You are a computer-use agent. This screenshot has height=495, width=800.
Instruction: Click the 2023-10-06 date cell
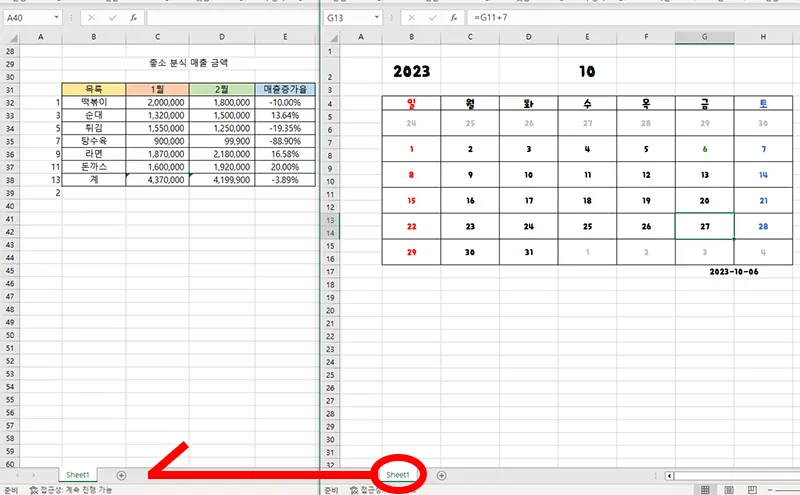click(734, 271)
